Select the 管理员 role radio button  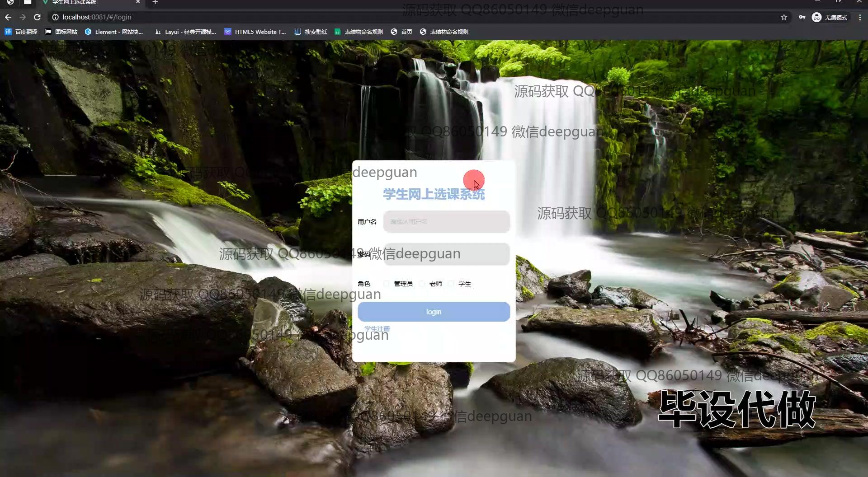pos(387,284)
